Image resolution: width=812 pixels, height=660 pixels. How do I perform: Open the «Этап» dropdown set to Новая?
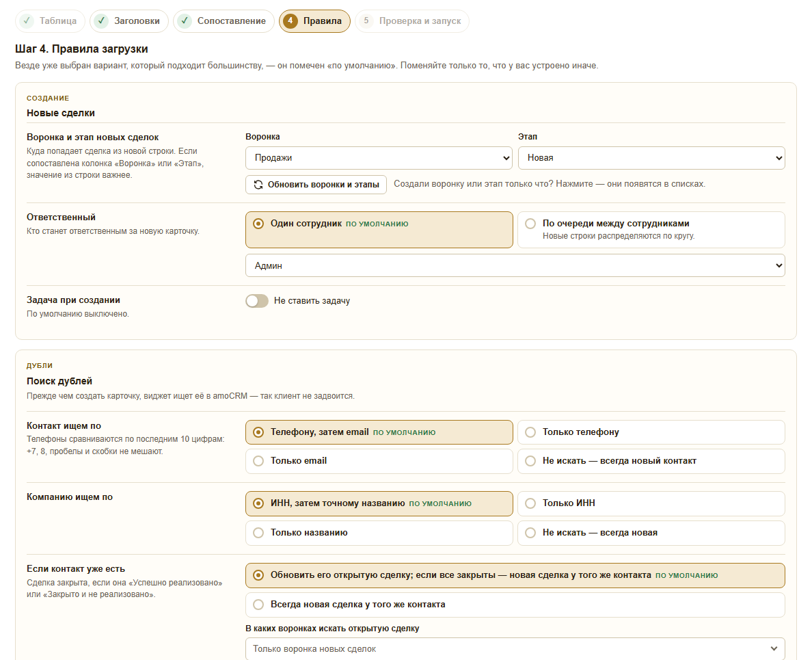651,158
